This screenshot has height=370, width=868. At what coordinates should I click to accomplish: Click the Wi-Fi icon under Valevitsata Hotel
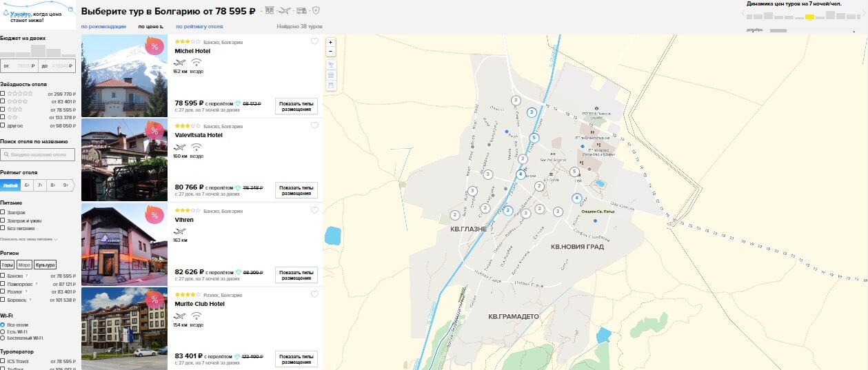(x=196, y=147)
